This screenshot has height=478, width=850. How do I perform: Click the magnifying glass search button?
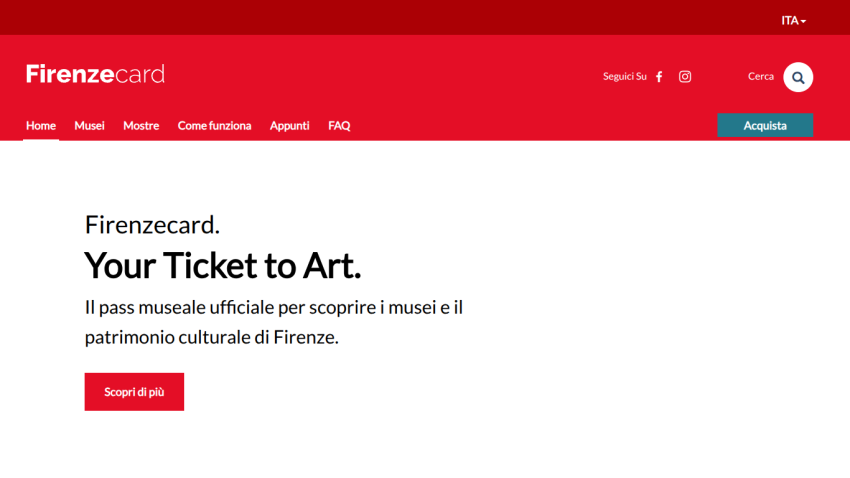798,77
